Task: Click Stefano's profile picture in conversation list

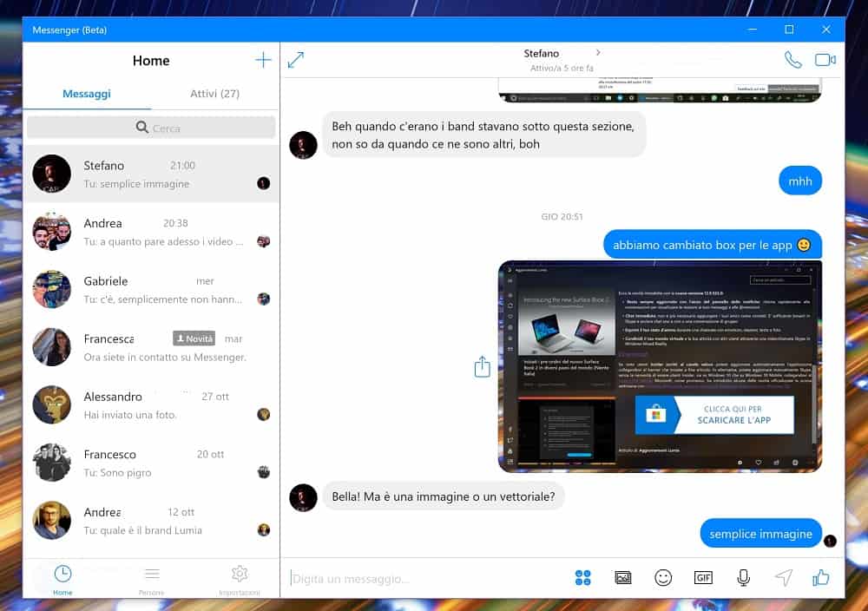Action: [51, 174]
